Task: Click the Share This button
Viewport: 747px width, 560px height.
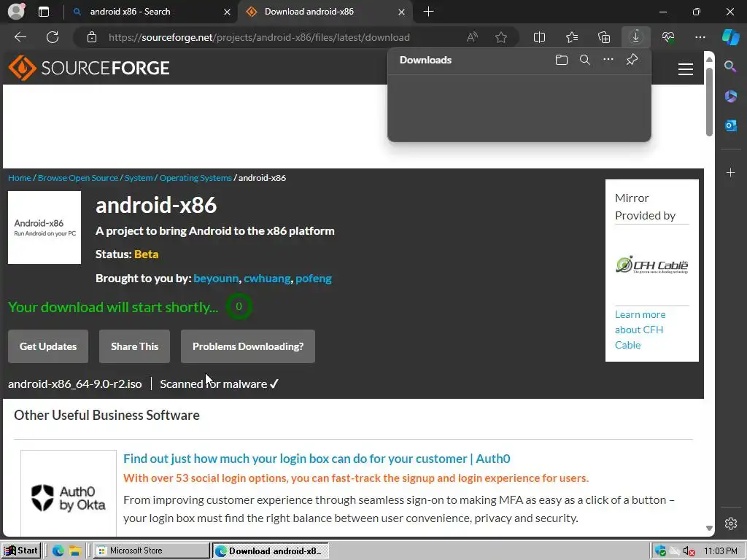Action: [x=134, y=346]
